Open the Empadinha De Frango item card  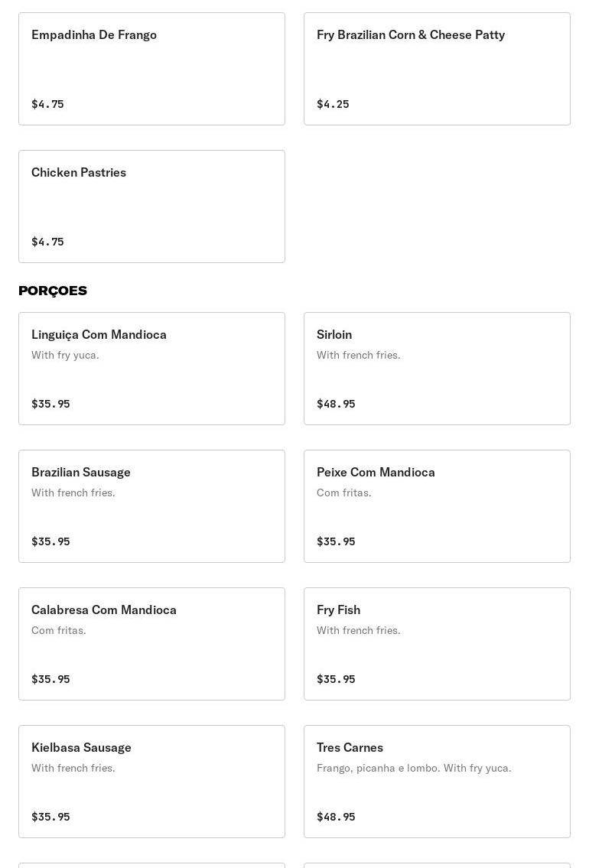coord(151,69)
